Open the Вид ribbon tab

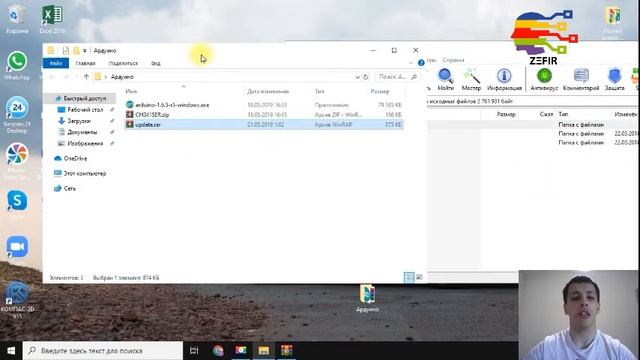(x=156, y=63)
